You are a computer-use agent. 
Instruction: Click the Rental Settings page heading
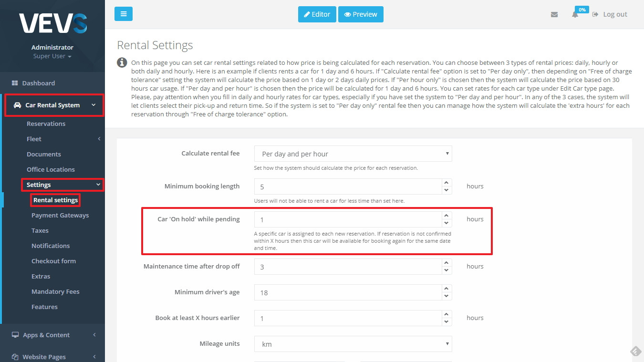[x=155, y=45]
